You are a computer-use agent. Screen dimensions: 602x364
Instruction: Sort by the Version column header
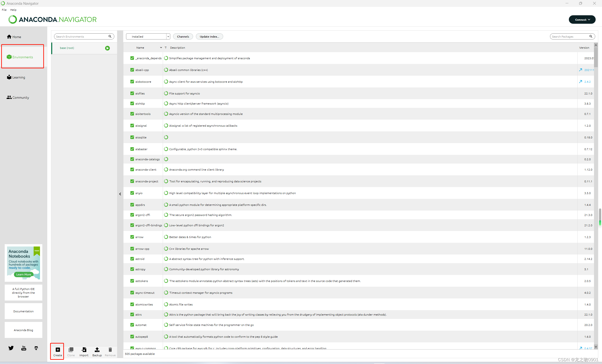(x=584, y=48)
